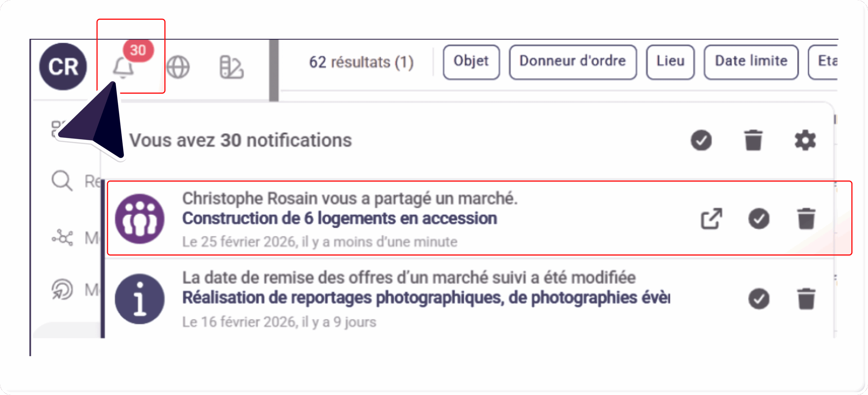
Task: Open the Donneur d'ordre filter
Action: tap(573, 62)
